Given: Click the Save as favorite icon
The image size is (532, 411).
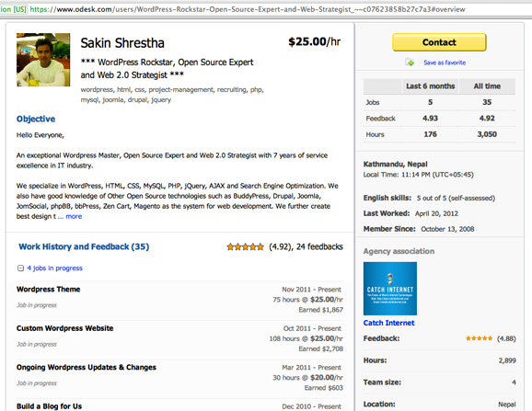Looking at the screenshot, I should coord(410,63).
